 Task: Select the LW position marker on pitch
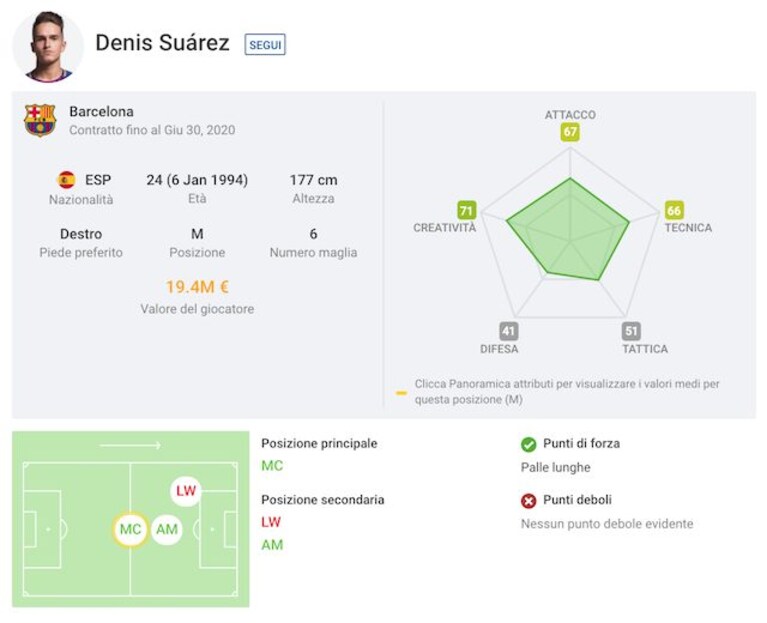(186, 490)
